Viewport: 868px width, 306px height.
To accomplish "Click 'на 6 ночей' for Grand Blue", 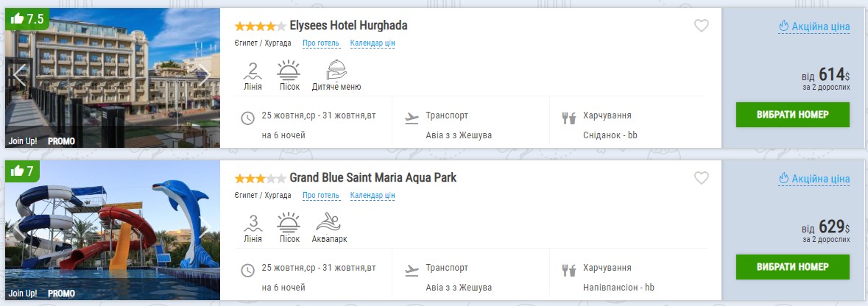I will (283, 287).
